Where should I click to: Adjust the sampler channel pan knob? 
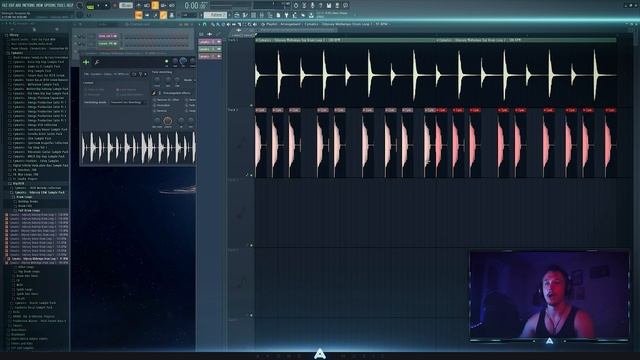pyautogui.click(x=175, y=62)
